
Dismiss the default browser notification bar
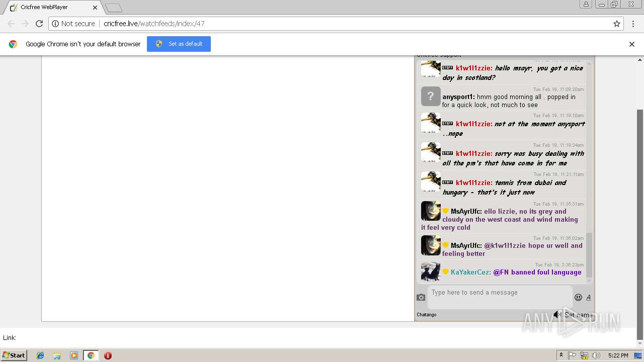(632, 44)
